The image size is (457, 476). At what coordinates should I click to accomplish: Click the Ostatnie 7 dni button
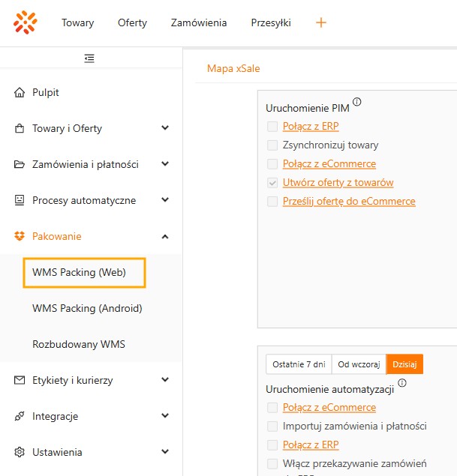point(299,364)
